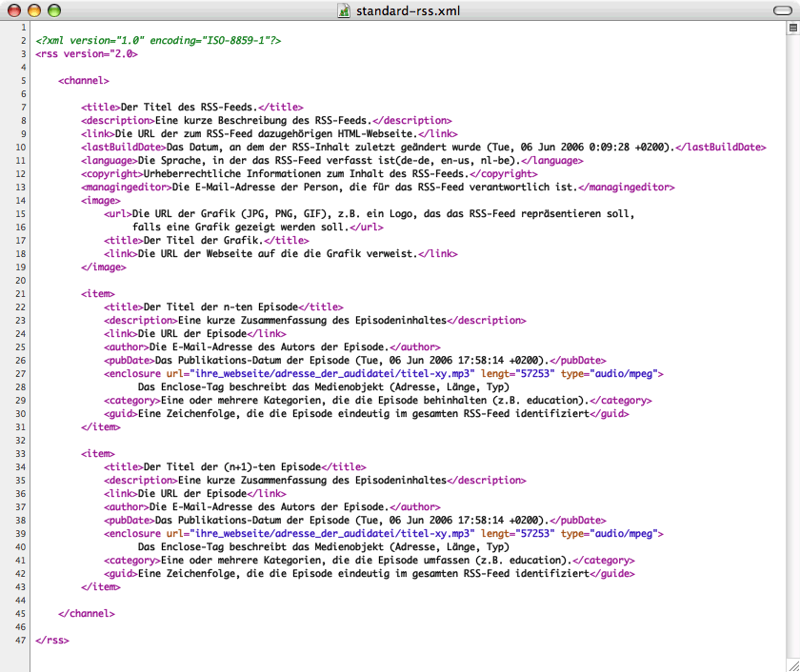The height and width of the screenshot is (672, 800).
Task: Click the opening image tag
Action: click(x=100, y=201)
